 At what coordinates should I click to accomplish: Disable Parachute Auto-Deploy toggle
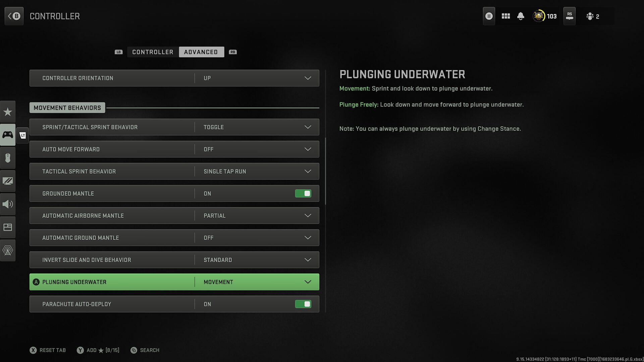click(303, 304)
